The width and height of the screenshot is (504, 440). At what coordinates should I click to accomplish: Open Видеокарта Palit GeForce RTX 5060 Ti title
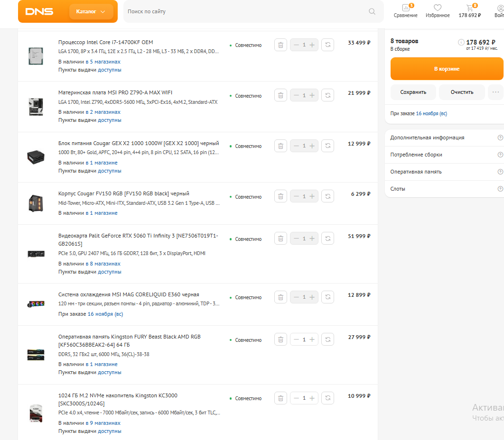pos(138,239)
